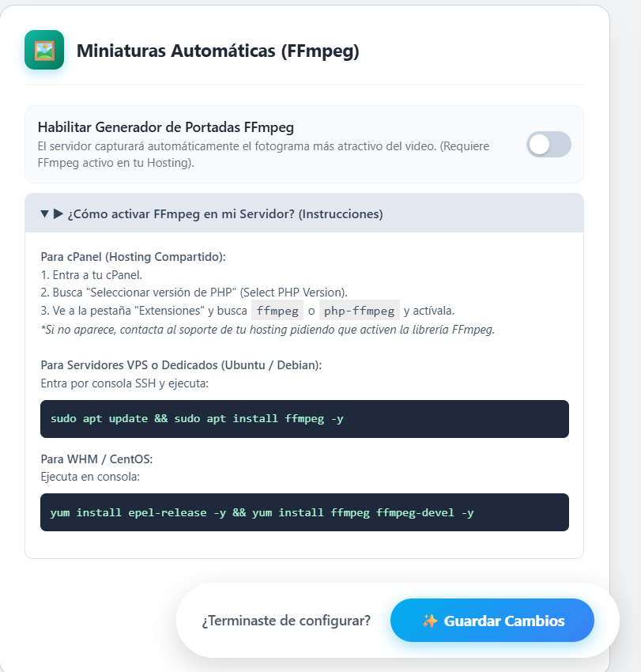The width and height of the screenshot is (641, 672).
Task: Collapse the "¿Cómo activar FFmpeg en mi Servidor?" section
Action: point(224,213)
